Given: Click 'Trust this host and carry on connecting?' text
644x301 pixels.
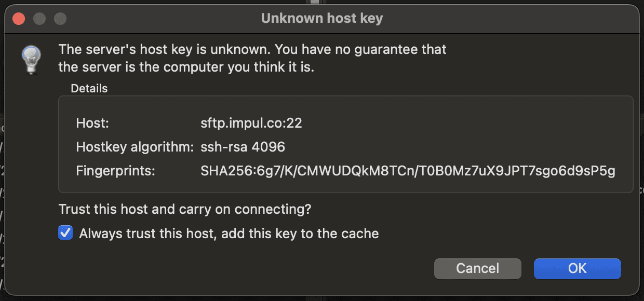Looking at the screenshot, I should pos(185,210).
